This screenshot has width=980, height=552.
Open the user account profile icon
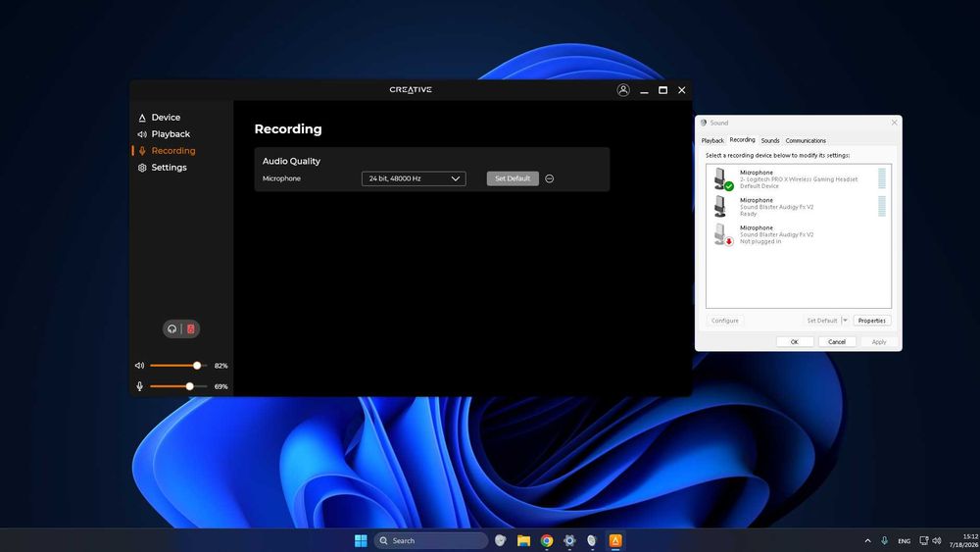coord(623,90)
